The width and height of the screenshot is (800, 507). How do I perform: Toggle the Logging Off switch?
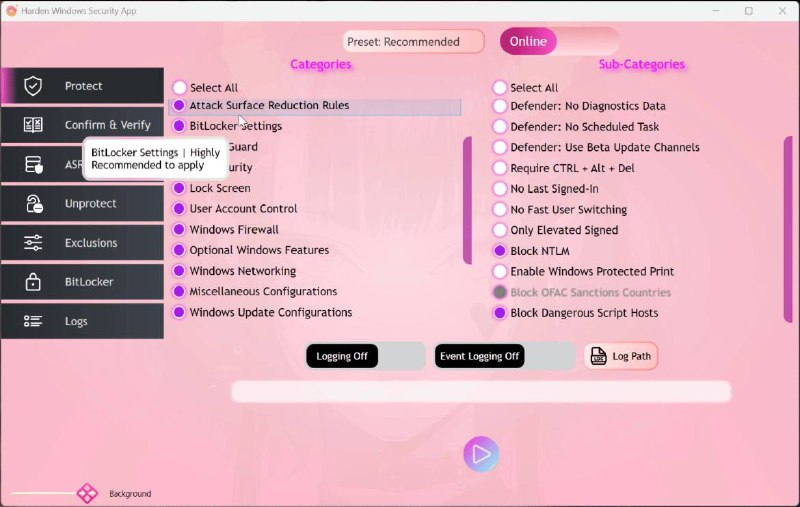tap(365, 356)
